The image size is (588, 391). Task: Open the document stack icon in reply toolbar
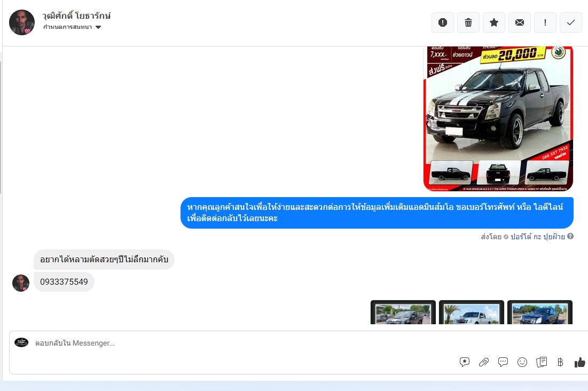(x=542, y=362)
